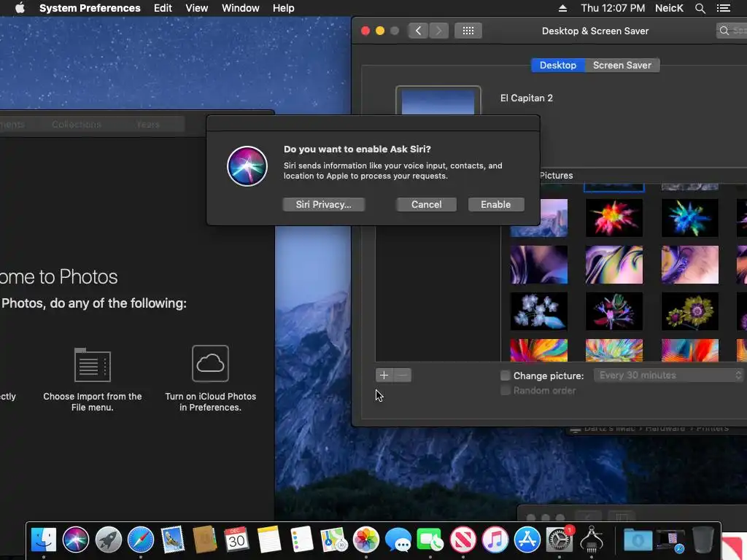This screenshot has width=747, height=560.
Task: Open the System Preferences menu
Action: pyautogui.click(x=90, y=8)
